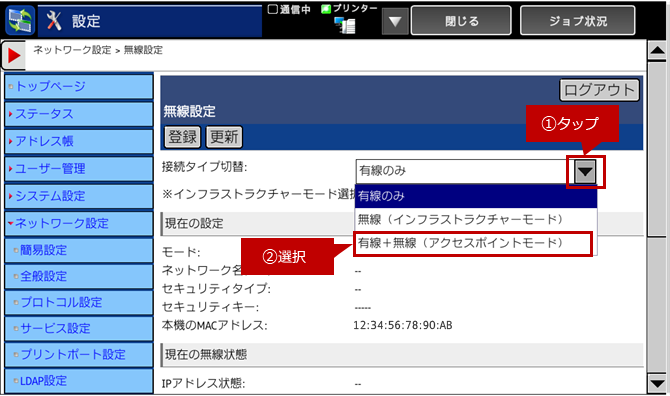Open トップページ in sidebar
The height and width of the screenshot is (396, 670).
[79, 86]
